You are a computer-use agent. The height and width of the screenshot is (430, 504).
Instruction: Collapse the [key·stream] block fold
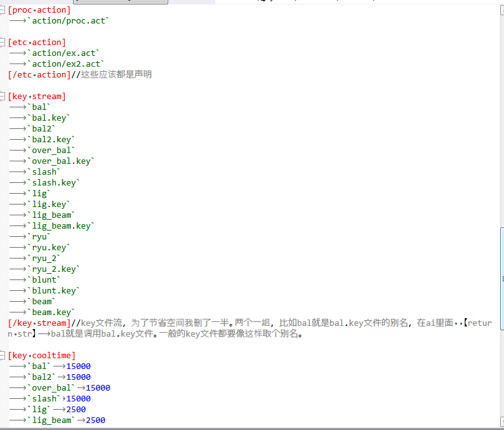(3, 97)
